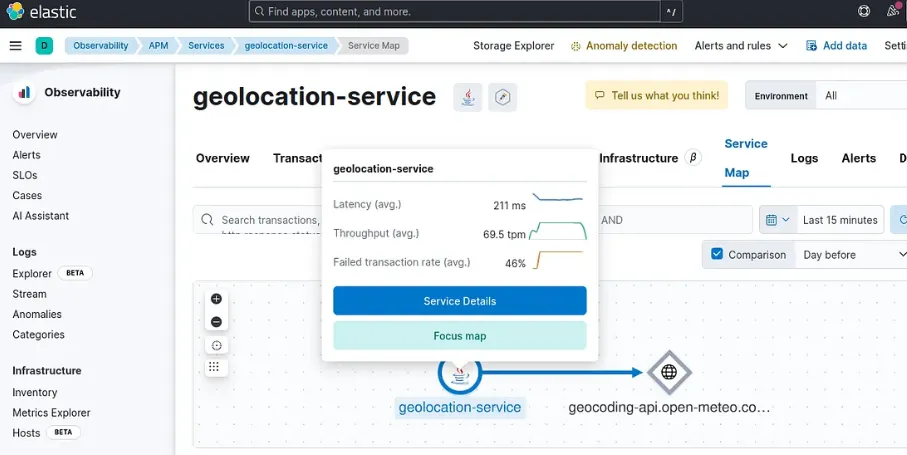Center the service map view

(216, 346)
